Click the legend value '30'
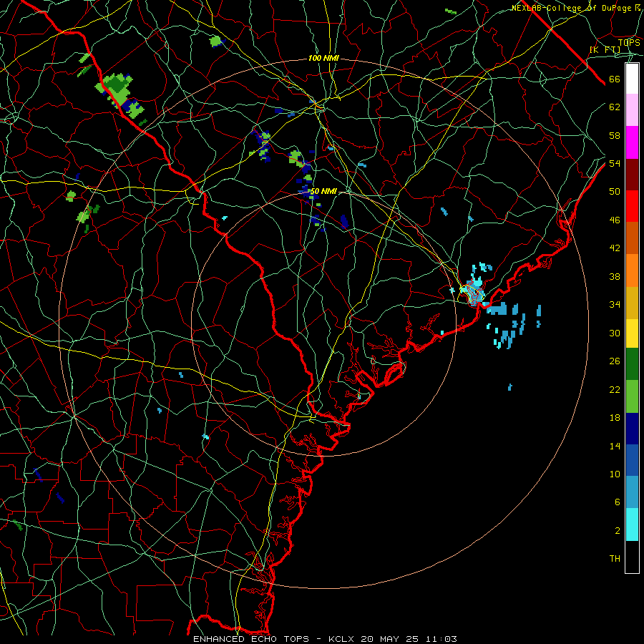Screen dimensions: 644x644 [x=615, y=333]
